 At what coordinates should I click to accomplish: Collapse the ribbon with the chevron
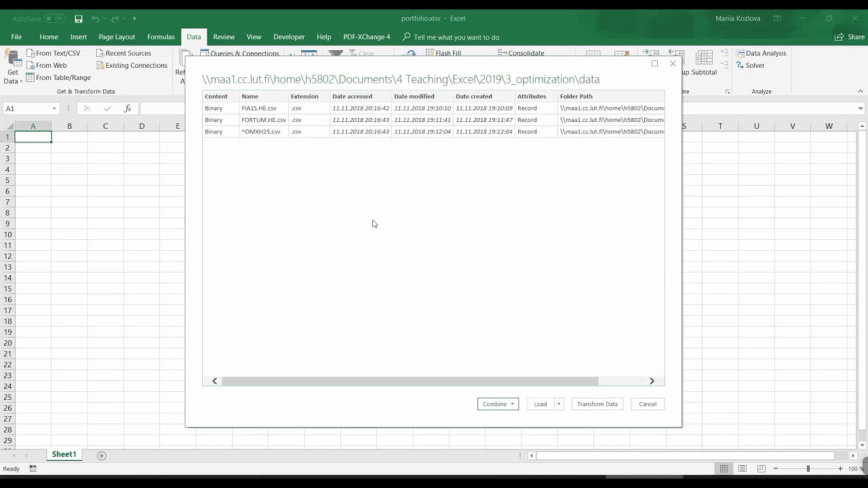coord(860,91)
